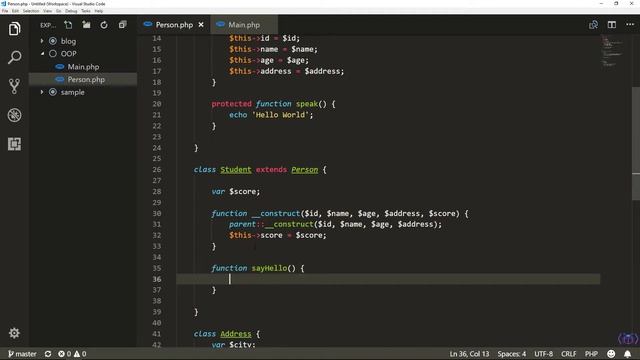Open Main.php from the file tree

click(83, 67)
